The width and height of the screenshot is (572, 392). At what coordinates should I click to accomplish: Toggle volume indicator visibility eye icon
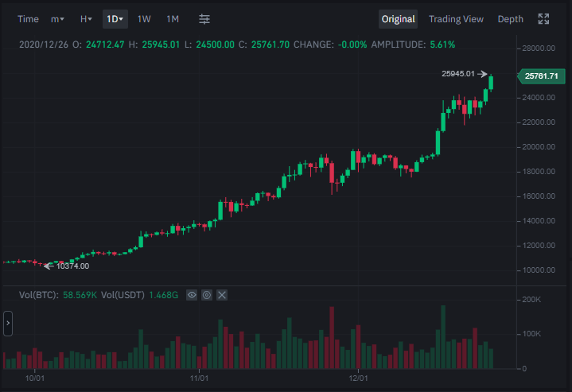tap(192, 295)
